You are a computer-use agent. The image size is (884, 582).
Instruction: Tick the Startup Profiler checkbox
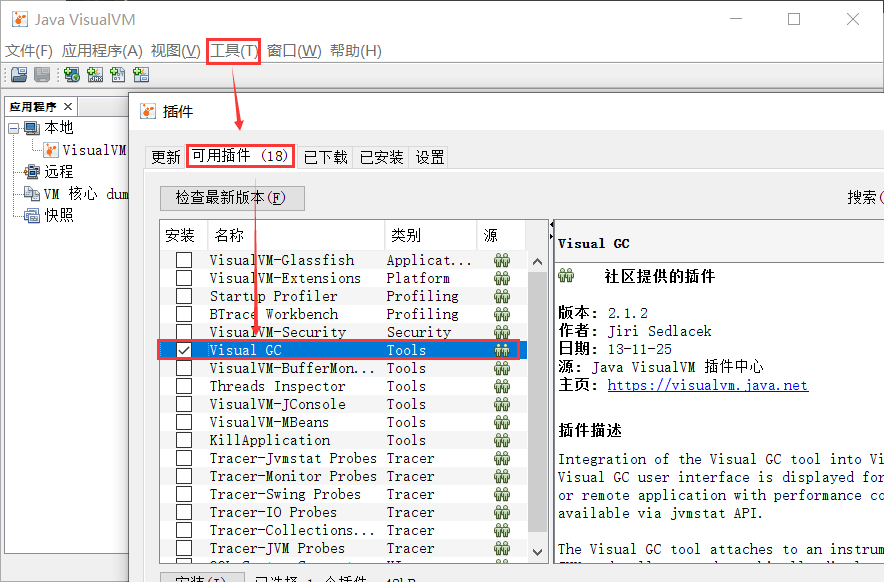pyautogui.click(x=184, y=296)
